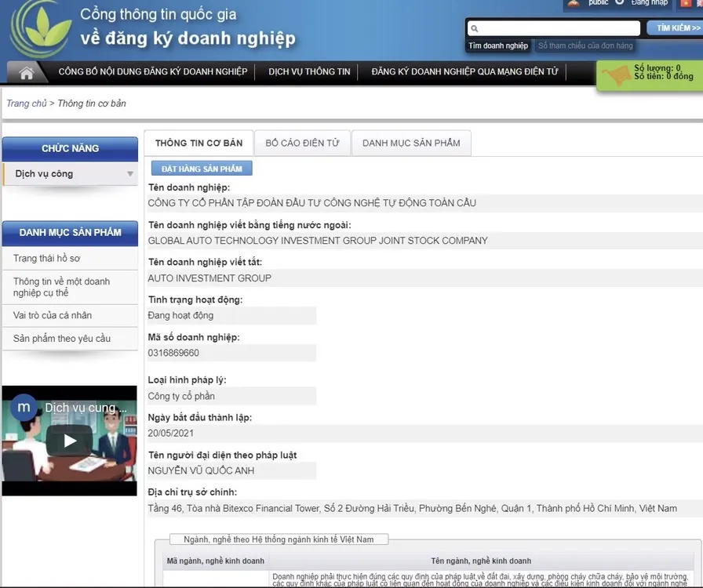Play the embedded service video
This screenshot has height=588, width=703.
coord(69,441)
